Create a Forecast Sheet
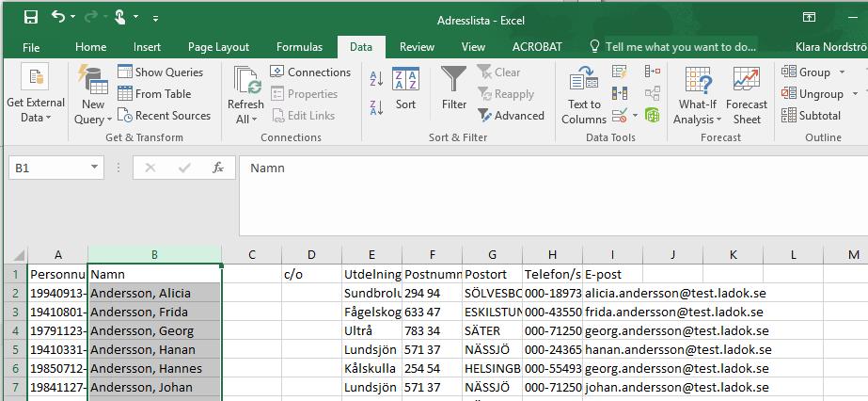 (x=747, y=95)
